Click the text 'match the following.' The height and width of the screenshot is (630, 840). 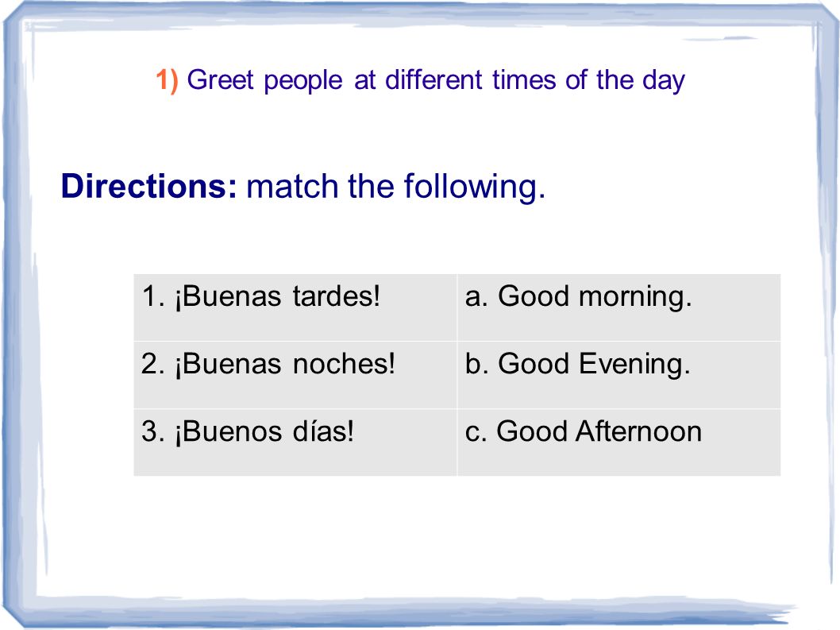click(x=395, y=187)
